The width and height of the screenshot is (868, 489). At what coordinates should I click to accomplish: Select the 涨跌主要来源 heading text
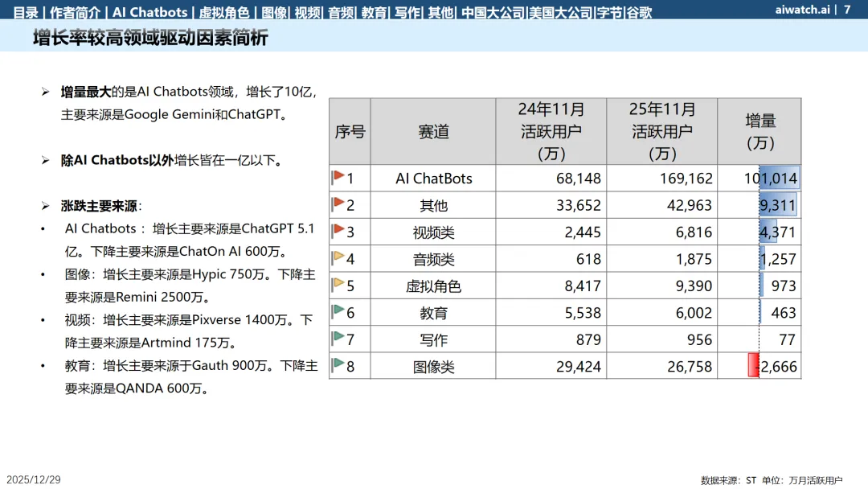[99, 206]
